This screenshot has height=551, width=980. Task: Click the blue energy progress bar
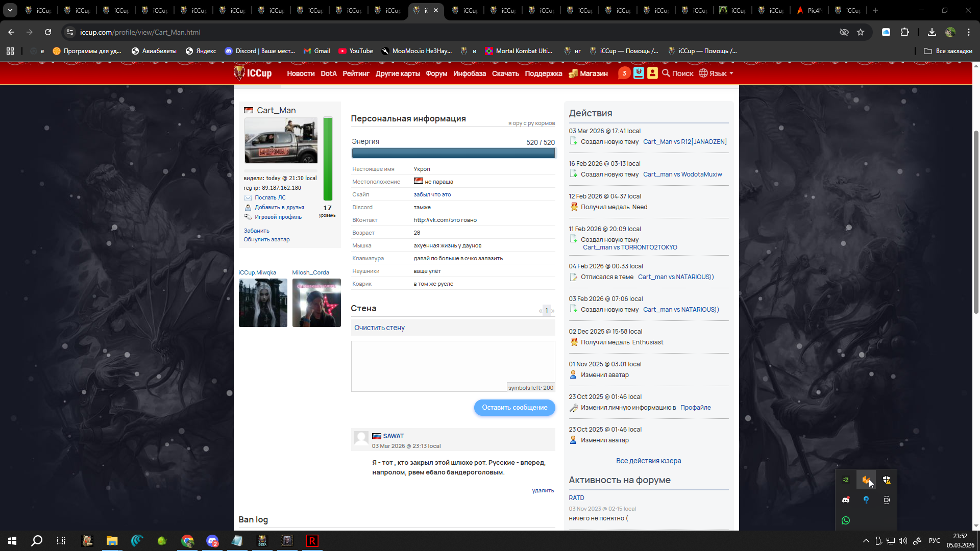[x=453, y=153]
